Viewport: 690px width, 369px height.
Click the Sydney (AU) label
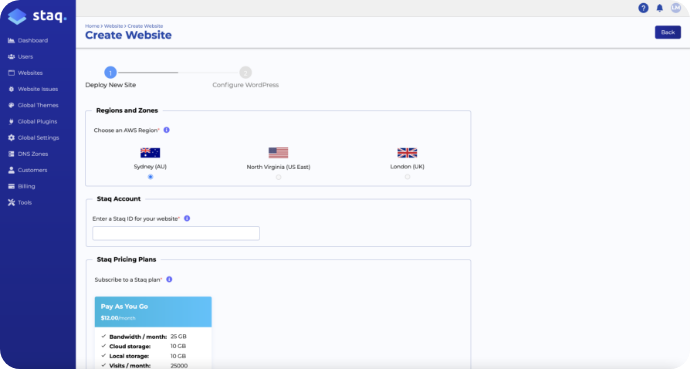(150, 167)
